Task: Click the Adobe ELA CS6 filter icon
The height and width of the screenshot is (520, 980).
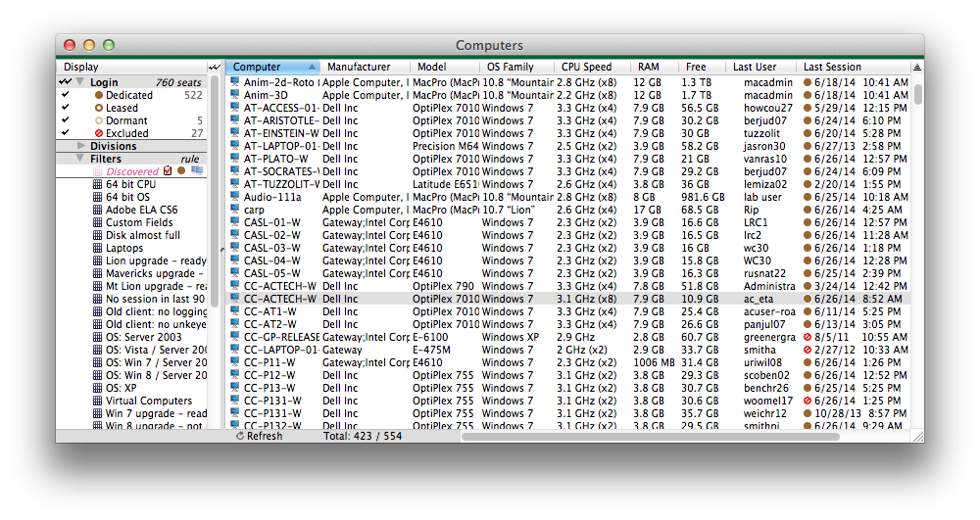Action: point(97,210)
